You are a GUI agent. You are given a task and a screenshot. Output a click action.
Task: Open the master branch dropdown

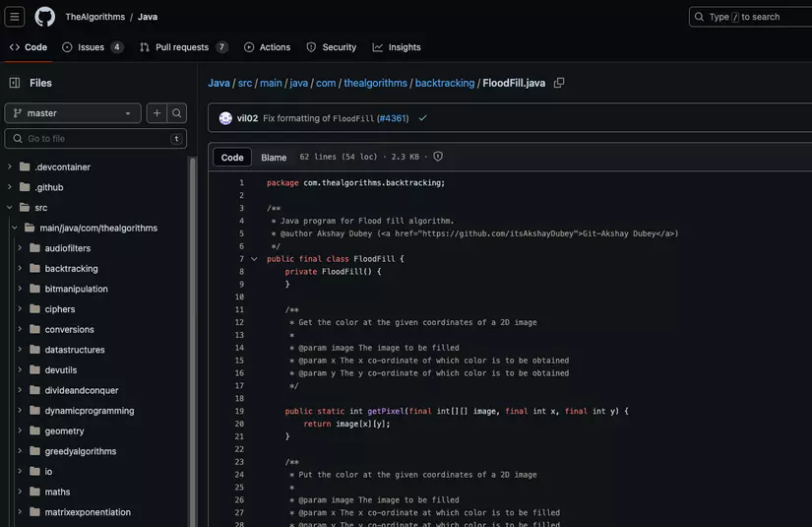click(73, 113)
